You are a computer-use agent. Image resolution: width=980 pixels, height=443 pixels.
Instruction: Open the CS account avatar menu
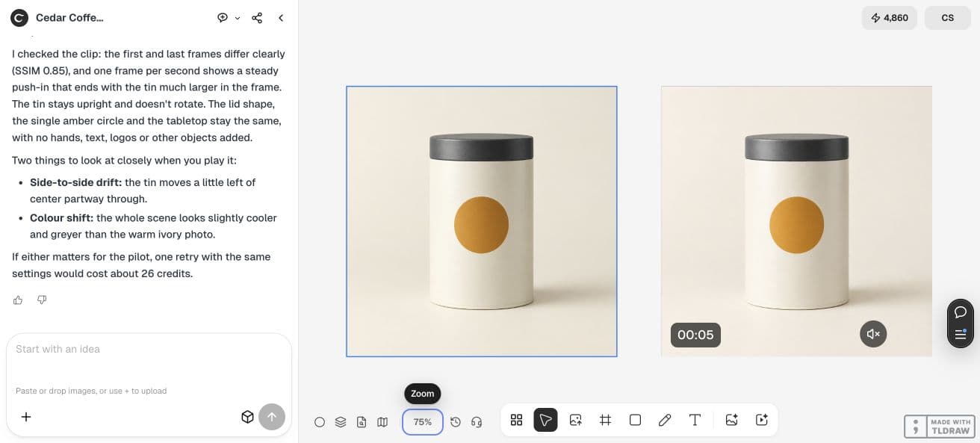(948, 18)
